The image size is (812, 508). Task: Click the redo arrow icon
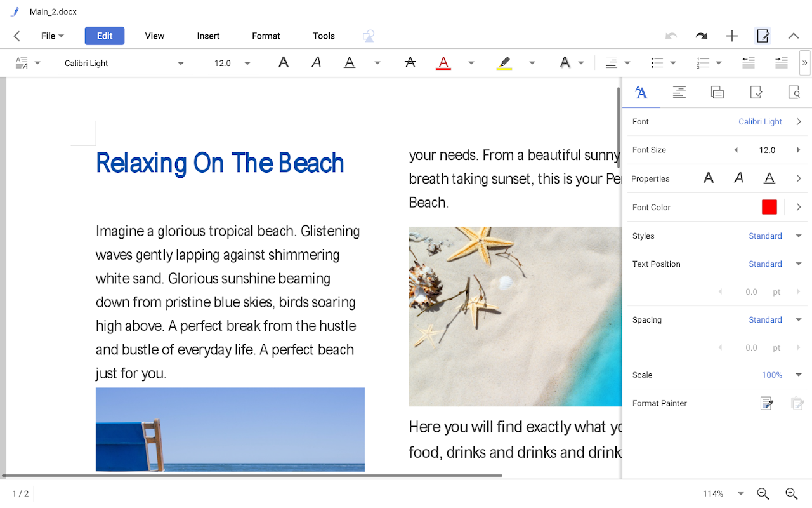click(701, 36)
